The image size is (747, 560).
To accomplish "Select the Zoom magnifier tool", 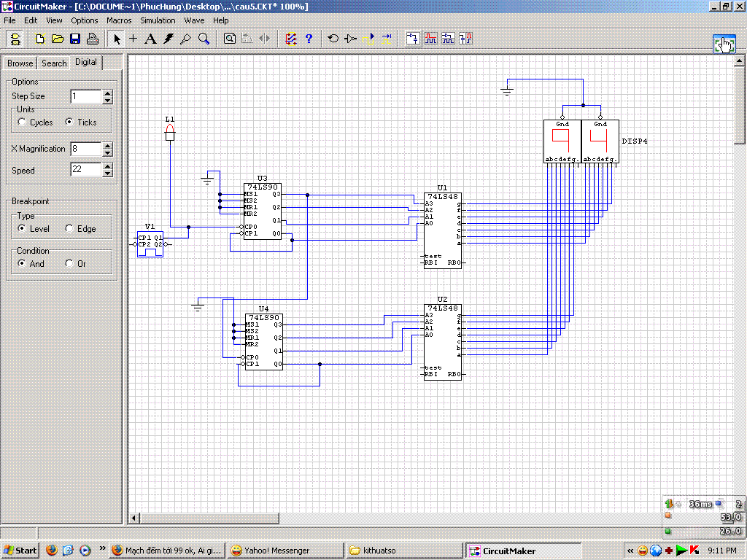I will [x=204, y=39].
